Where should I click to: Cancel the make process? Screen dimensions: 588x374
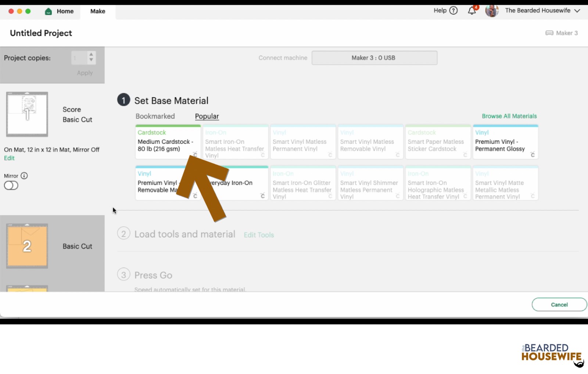click(x=559, y=304)
